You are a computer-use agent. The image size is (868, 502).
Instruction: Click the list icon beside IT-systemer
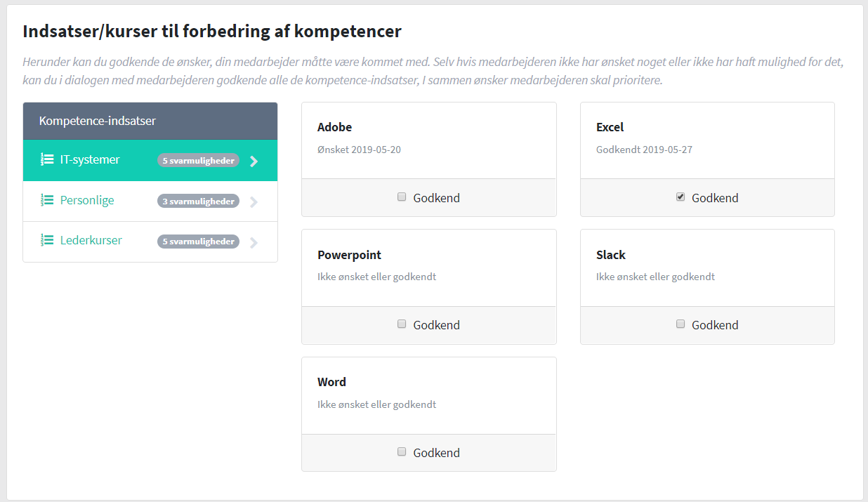(x=47, y=159)
